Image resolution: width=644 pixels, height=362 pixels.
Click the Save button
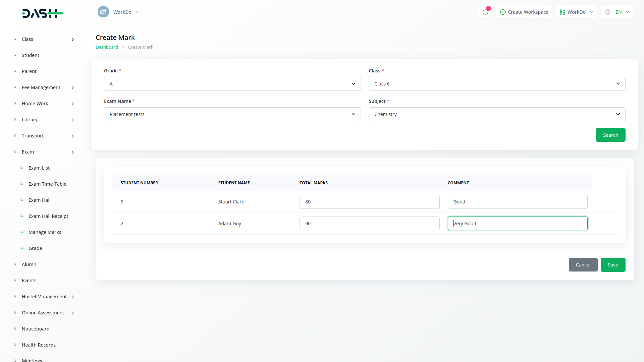(613, 265)
